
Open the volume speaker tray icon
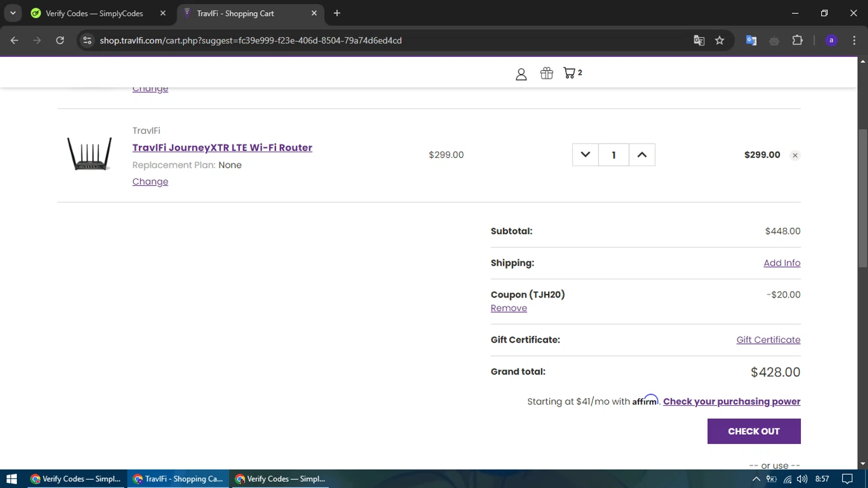pos(802,479)
